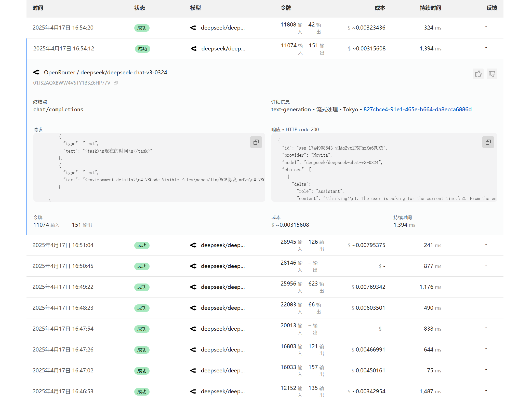Sort by the 时间 column header
532x405 pixels.
(x=38, y=8)
